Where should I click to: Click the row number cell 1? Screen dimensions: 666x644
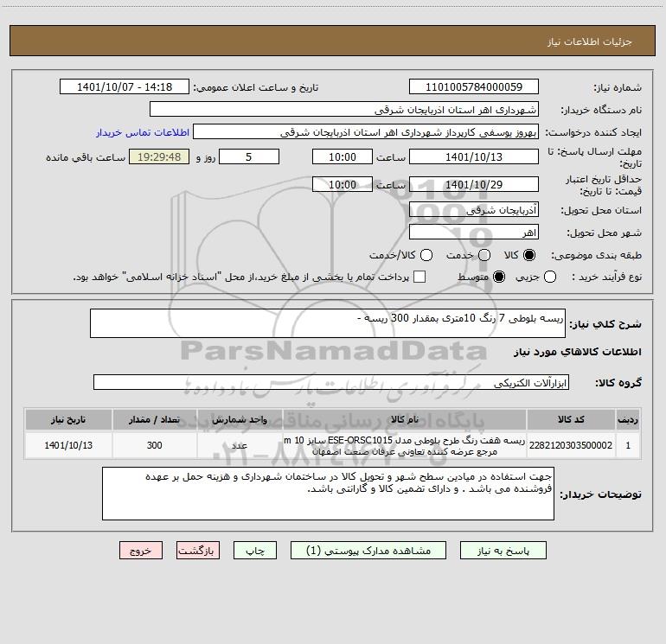pos(628,445)
